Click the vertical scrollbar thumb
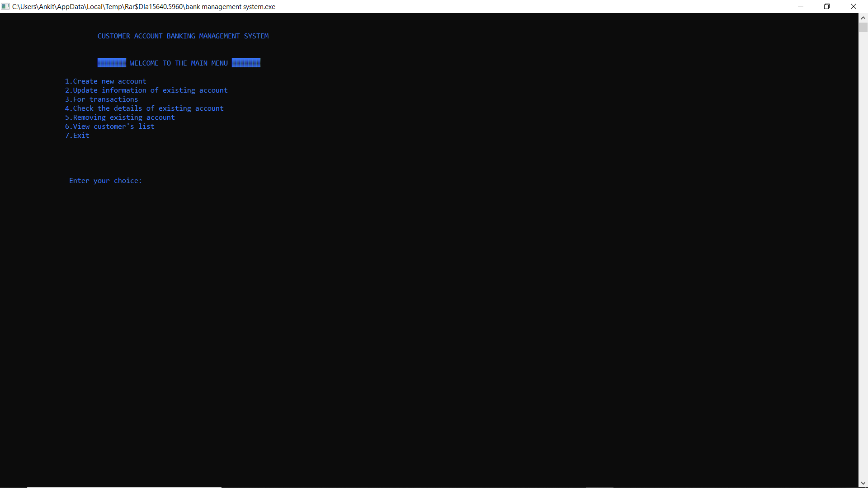 coord(863,28)
